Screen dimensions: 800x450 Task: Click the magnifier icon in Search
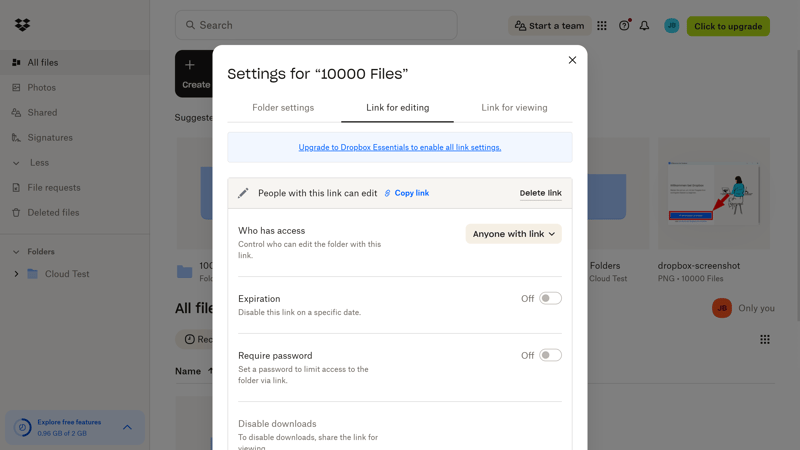click(x=190, y=25)
